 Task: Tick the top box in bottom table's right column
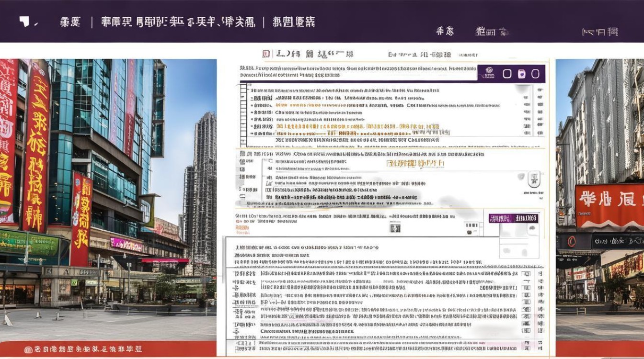click(527, 274)
